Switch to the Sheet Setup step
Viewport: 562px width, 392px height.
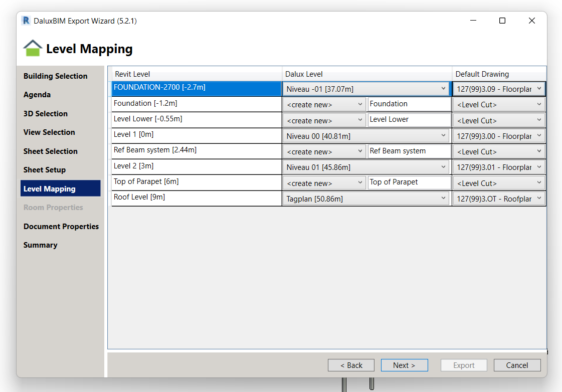tap(45, 170)
